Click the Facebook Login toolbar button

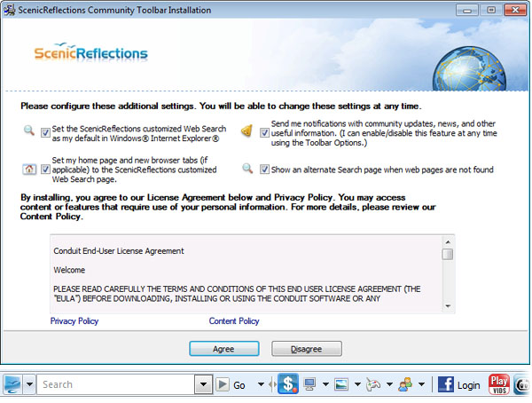(459, 384)
